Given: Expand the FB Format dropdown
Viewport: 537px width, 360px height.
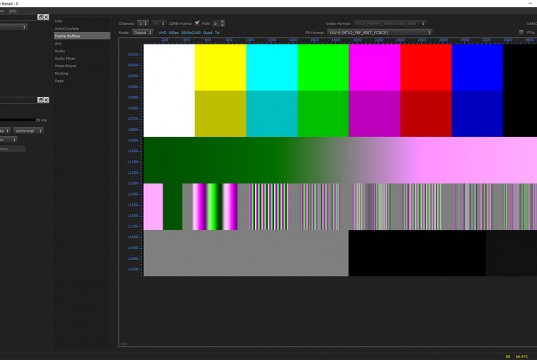Looking at the screenshot, I should click(379, 33).
